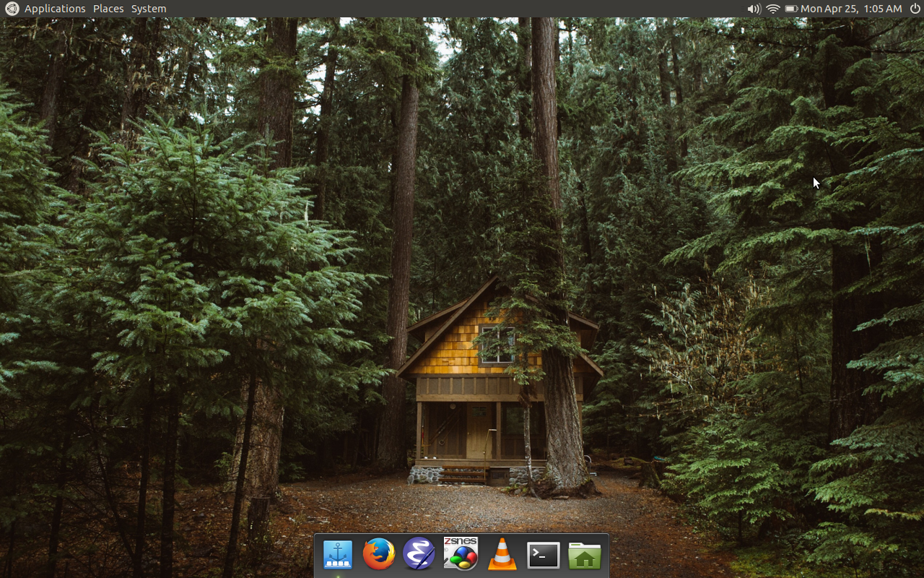Image resolution: width=924 pixels, height=578 pixels.
Task: Expand the battery status indicator
Action: [791, 9]
